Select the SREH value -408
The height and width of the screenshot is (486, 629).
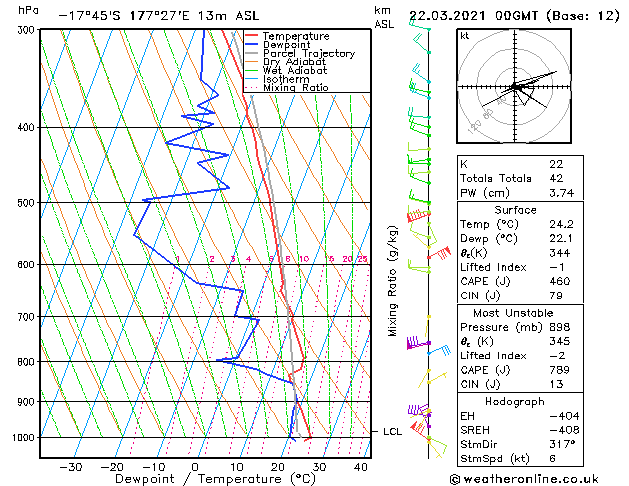tap(564, 430)
